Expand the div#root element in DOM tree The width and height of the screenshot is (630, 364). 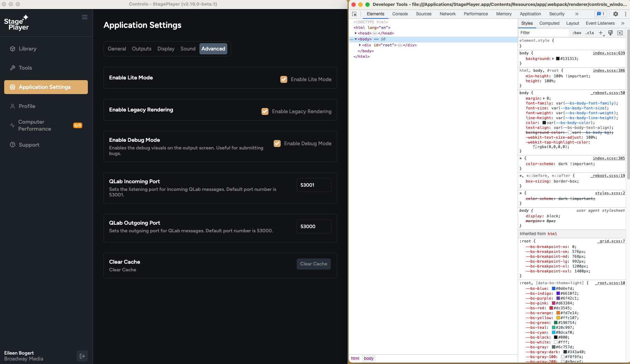pos(360,45)
